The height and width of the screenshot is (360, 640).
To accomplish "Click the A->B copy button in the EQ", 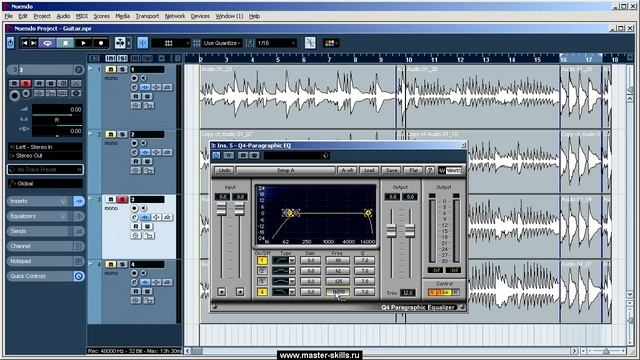I will pos(347,170).
